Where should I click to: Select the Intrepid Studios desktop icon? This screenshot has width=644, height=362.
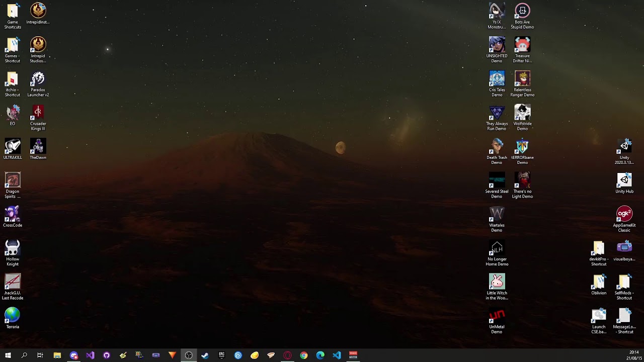pyautogui.click(x=38, y=50)
